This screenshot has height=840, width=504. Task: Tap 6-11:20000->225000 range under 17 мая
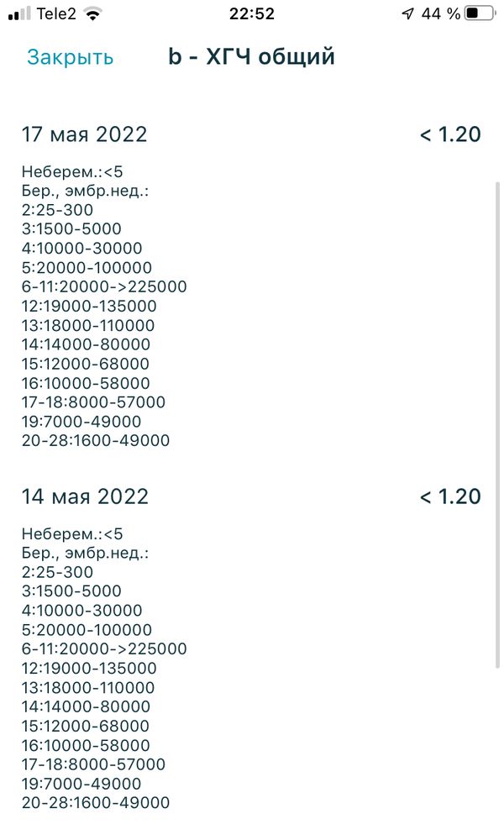pos(104,287)
